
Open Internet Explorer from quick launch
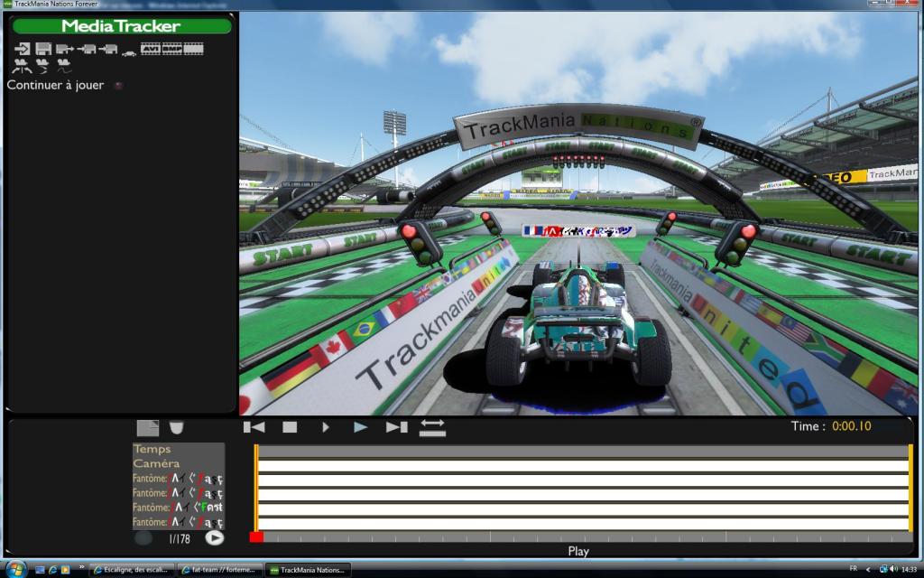(53, 570)
